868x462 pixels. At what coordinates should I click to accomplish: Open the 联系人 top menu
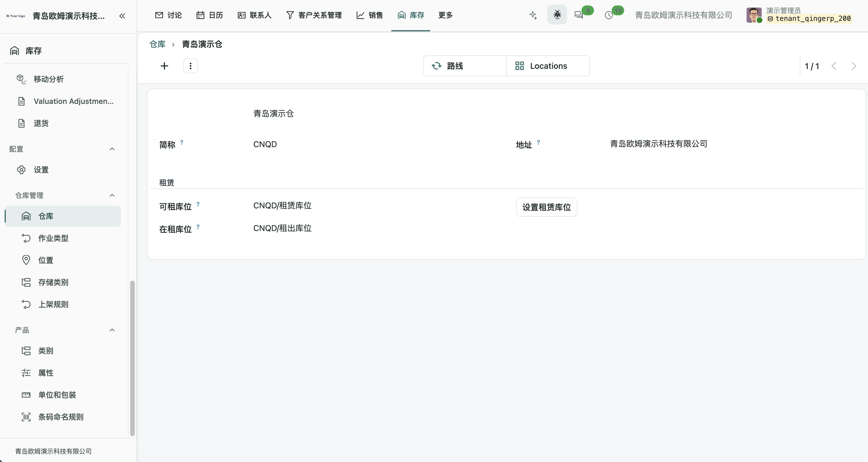(x=254, y=15)
